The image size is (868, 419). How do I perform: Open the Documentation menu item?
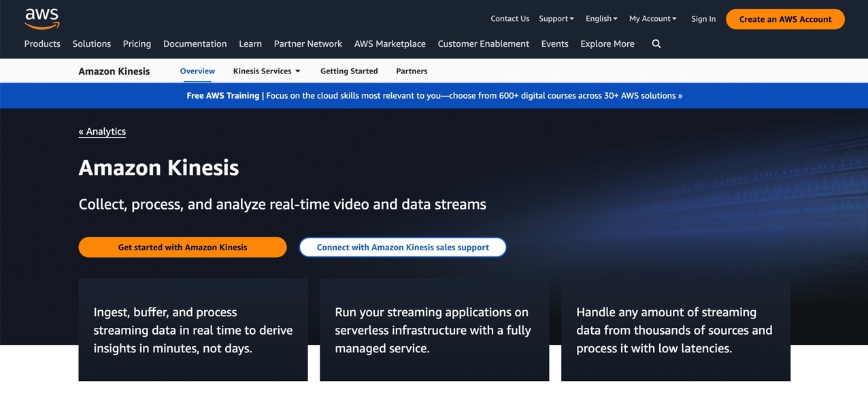tap(195, 44)
